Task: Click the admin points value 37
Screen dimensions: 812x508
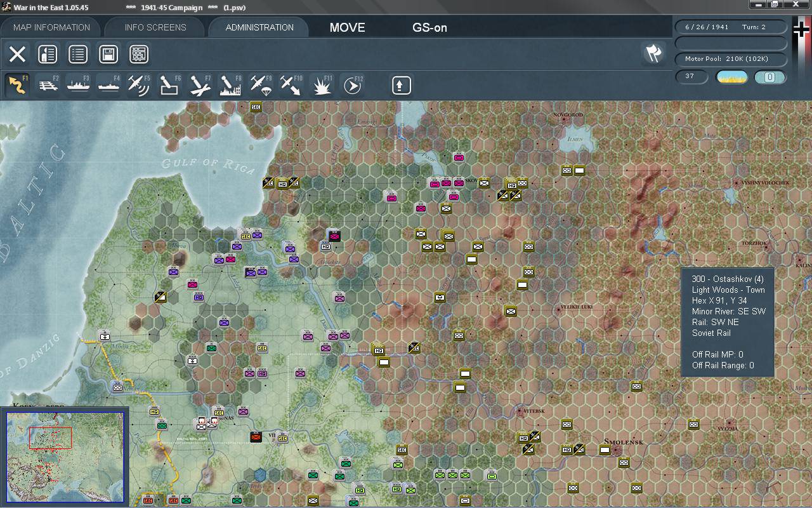Action: coord(693,77)
